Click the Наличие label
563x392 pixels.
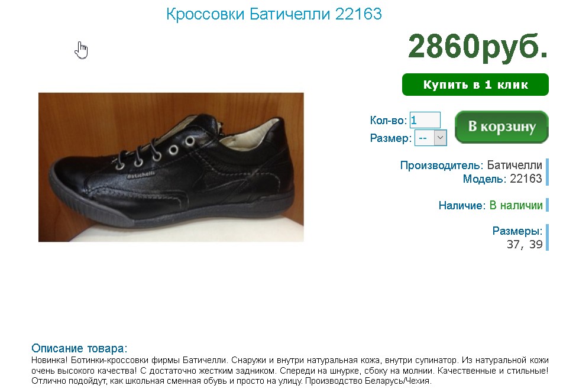462,205
